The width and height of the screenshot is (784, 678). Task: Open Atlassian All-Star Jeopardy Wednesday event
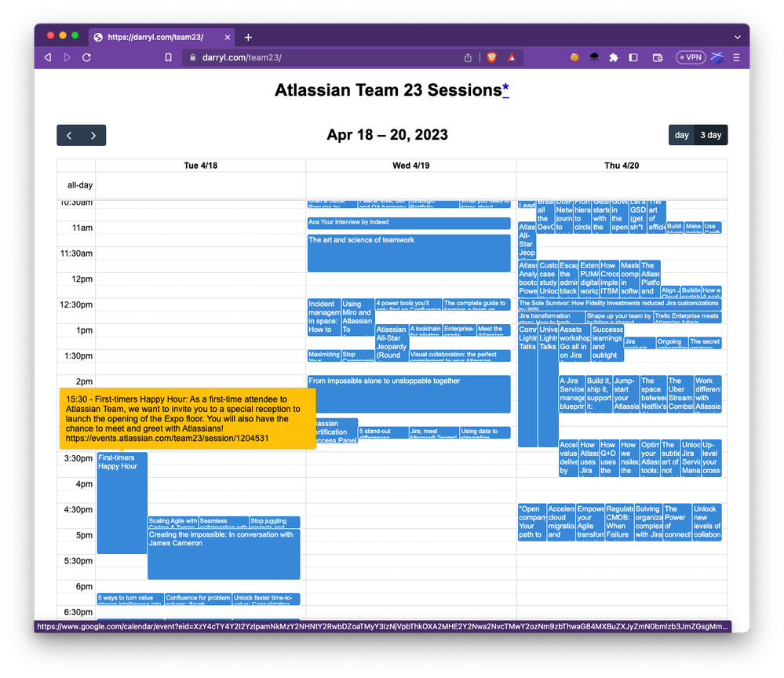pyautogui.click(x=392, y=342)
